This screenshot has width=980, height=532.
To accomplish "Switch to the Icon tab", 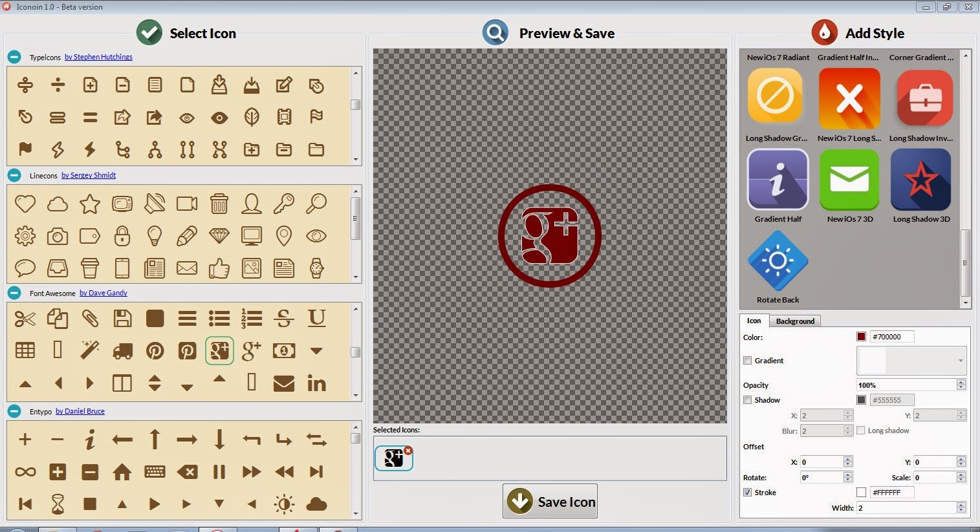I will [x=754, y=321].
